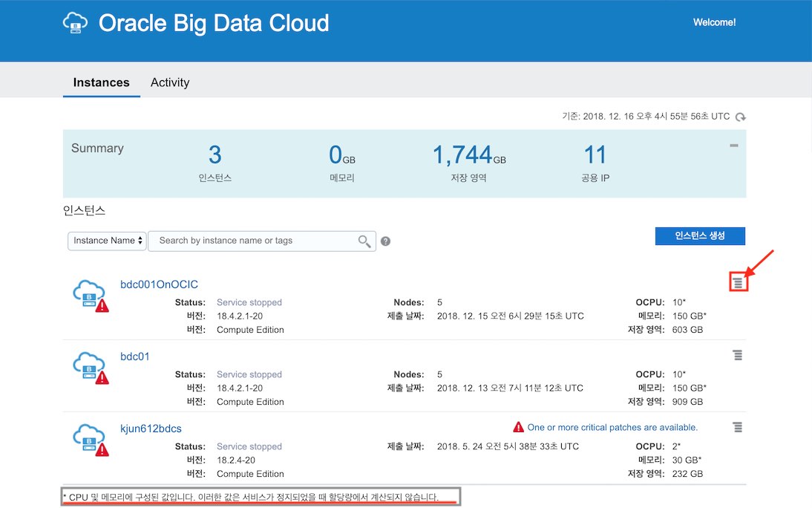Click the 인스턴스 생성 button
This screenshot has height=508, width=812.
[x=699, y=236]
